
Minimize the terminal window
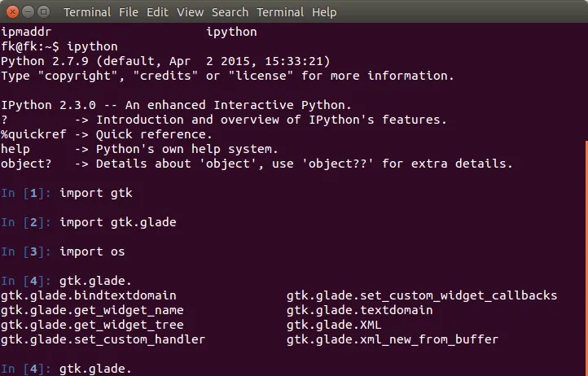(x=27, y=12)
